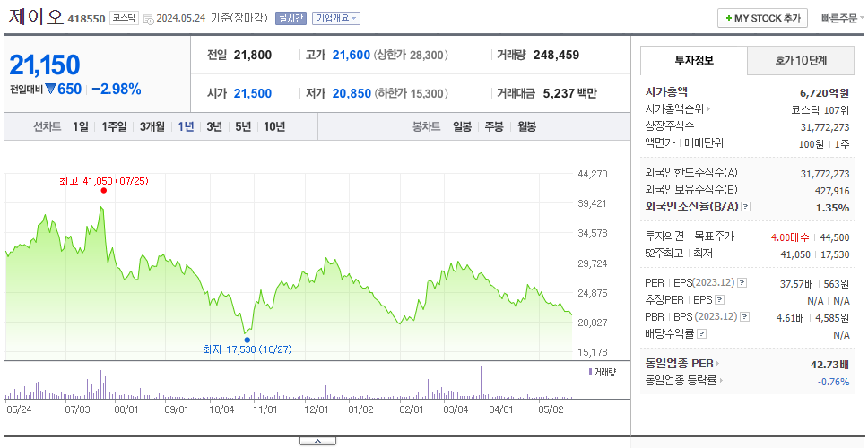The image size is (868, 448).
Task: Open the 동일업종 등락률 link
Action: [x=684, y=381]
